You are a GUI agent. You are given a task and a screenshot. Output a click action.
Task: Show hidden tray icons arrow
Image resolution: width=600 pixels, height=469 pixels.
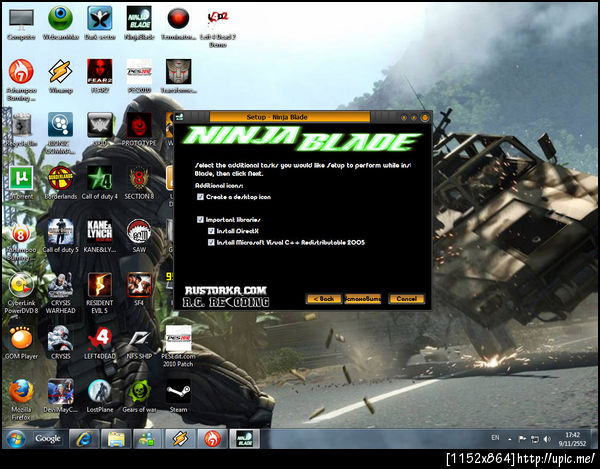pyautogui.click(x=510, y=439)
